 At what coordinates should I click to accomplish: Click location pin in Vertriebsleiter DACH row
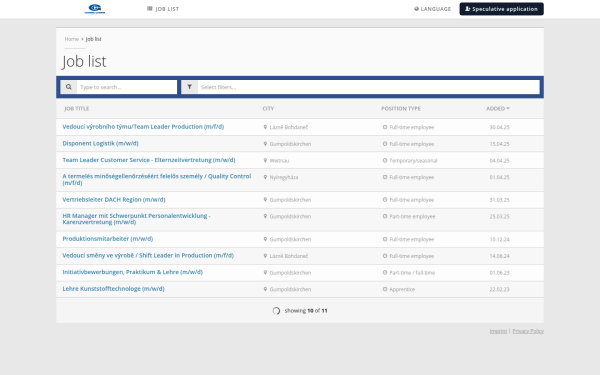pos(265,200)
